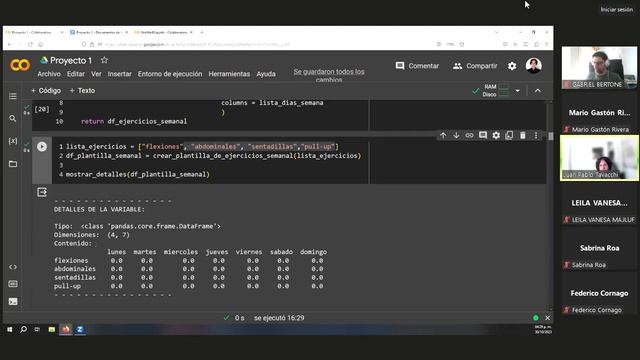Add a new Texto cell

click(82, 91)
